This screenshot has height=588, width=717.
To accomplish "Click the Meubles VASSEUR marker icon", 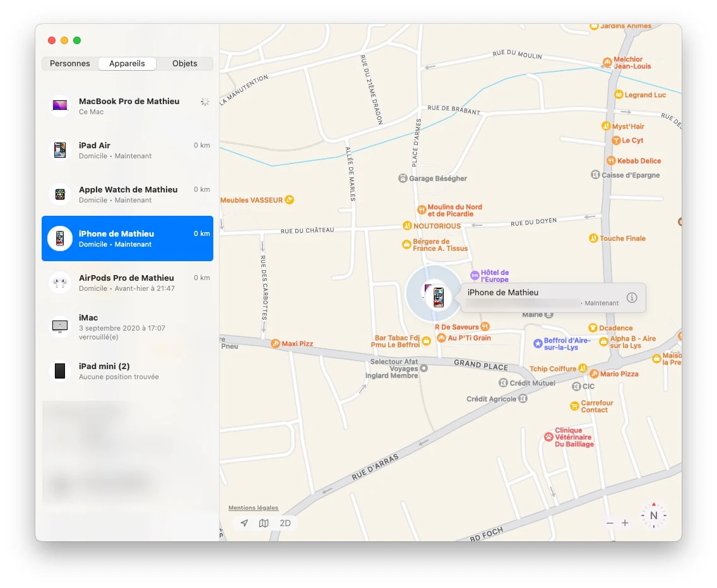I will pos(290,200).
